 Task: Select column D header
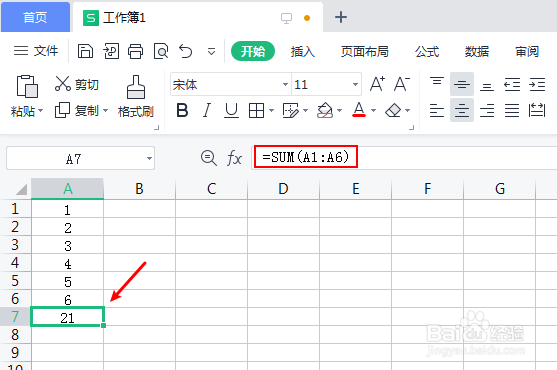283,189
